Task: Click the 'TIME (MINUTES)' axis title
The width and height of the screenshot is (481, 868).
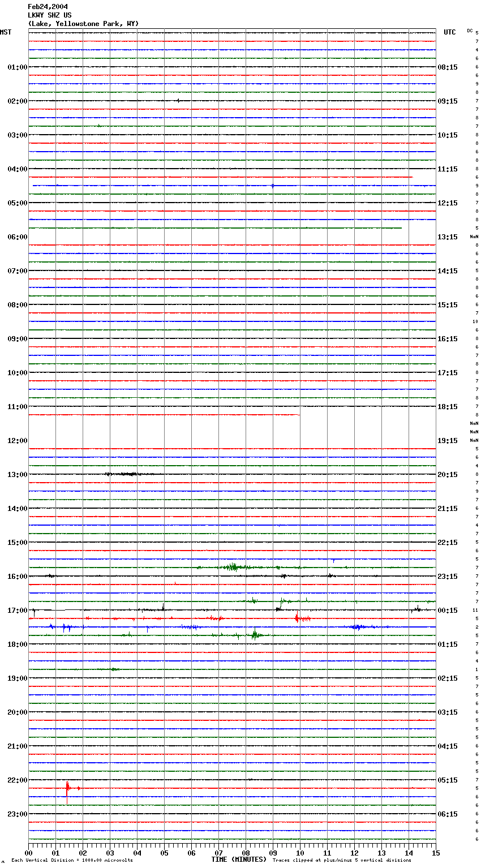Action: point(239,860)
